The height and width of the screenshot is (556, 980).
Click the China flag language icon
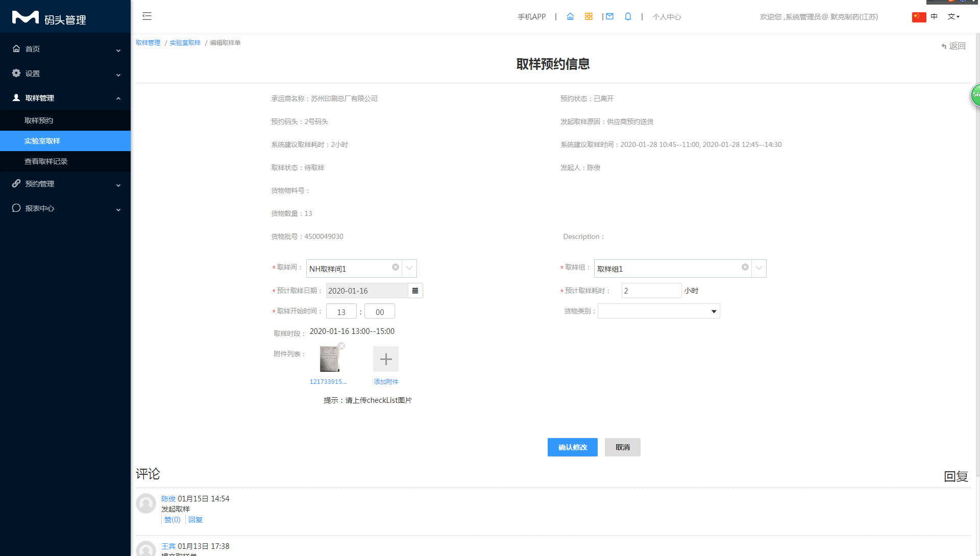919,17
